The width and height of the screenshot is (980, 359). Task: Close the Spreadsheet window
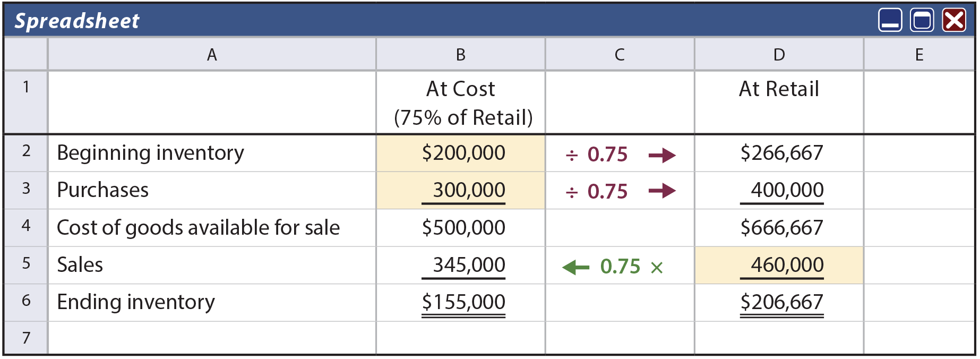[x=954, y=21]
